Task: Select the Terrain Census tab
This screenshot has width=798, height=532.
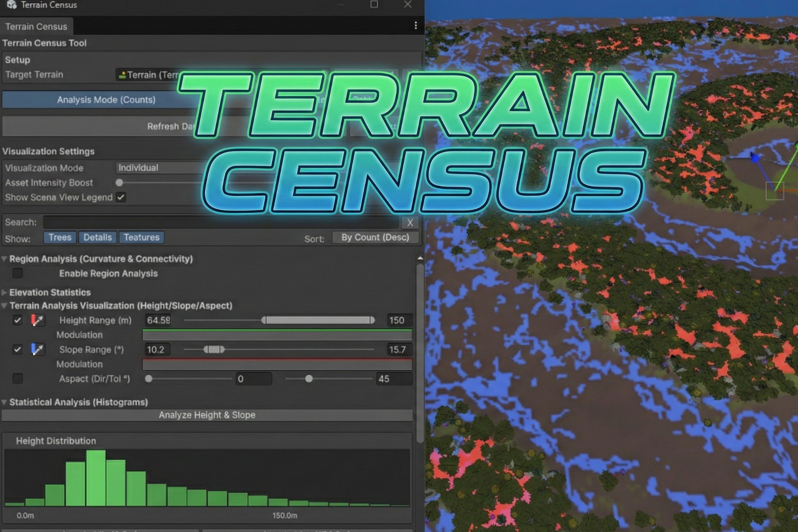Action: point(36,27)
